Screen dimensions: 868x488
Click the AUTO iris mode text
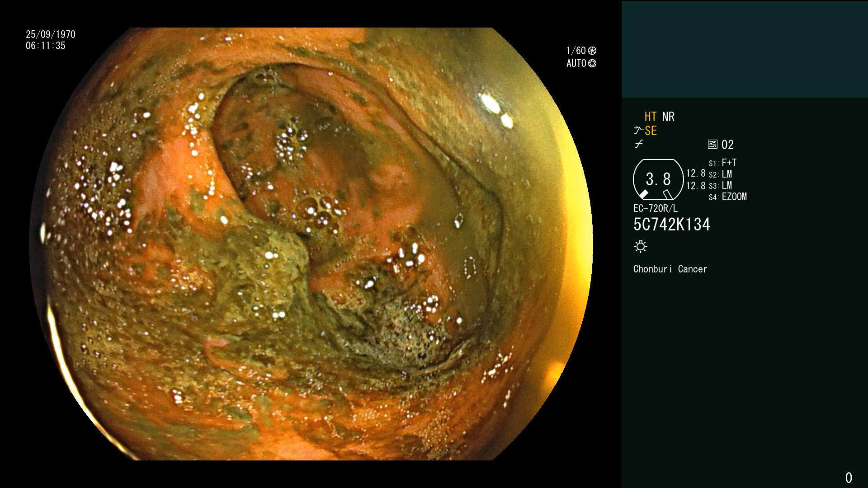click(x=576, y=63)
